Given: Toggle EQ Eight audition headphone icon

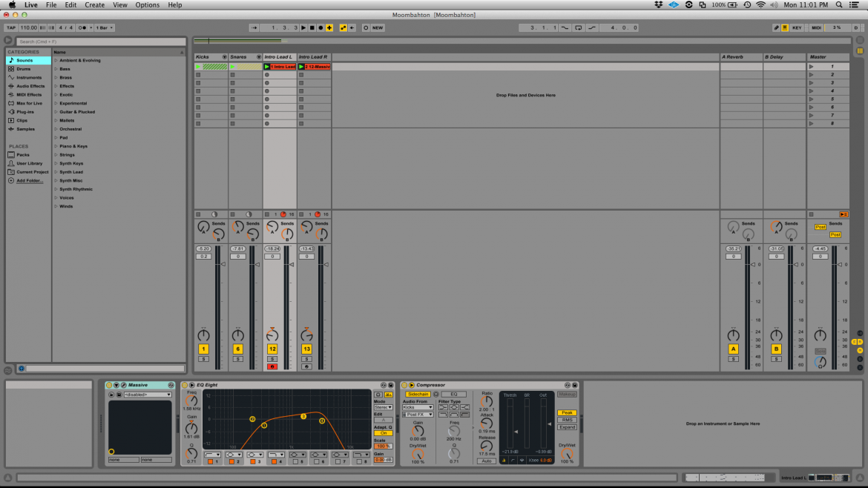Looking at the screenshot, I should (378, 395).
